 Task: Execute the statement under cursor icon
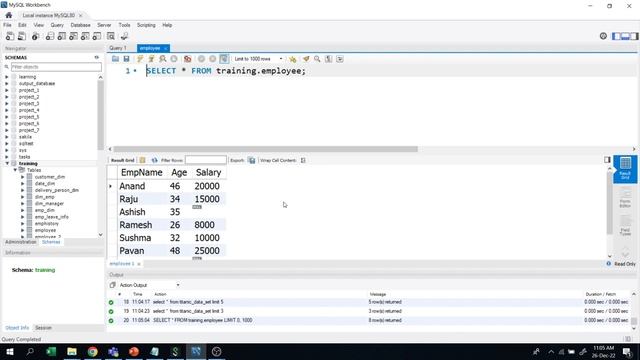click(151, 59)
